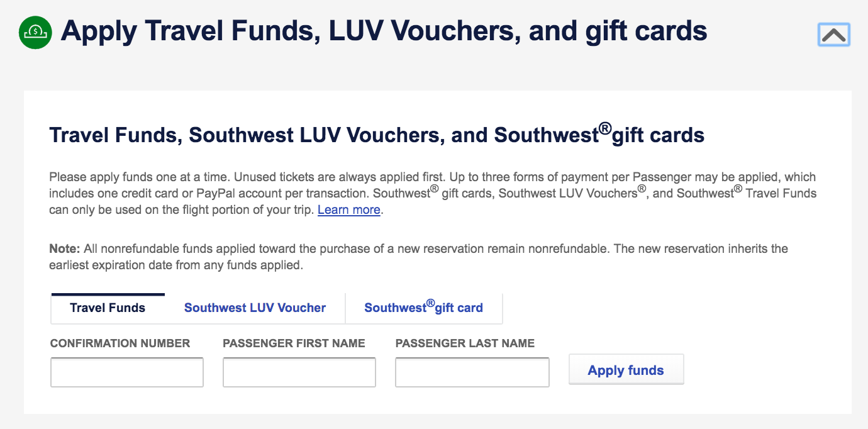Open the Learn more link
This screenshot has width=868, height=429.
point(348,210)
